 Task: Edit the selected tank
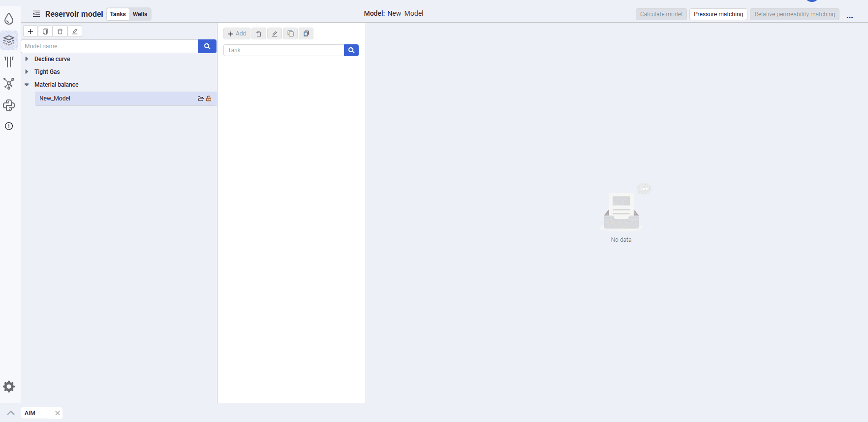coord(275,33)
